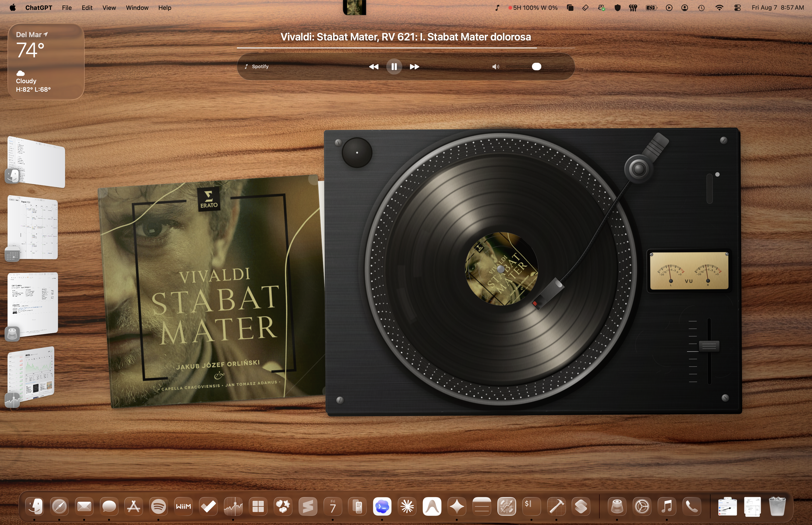Viewport: 812px width, 525px height.
Task: Open the Window menu
Action: 137,8
